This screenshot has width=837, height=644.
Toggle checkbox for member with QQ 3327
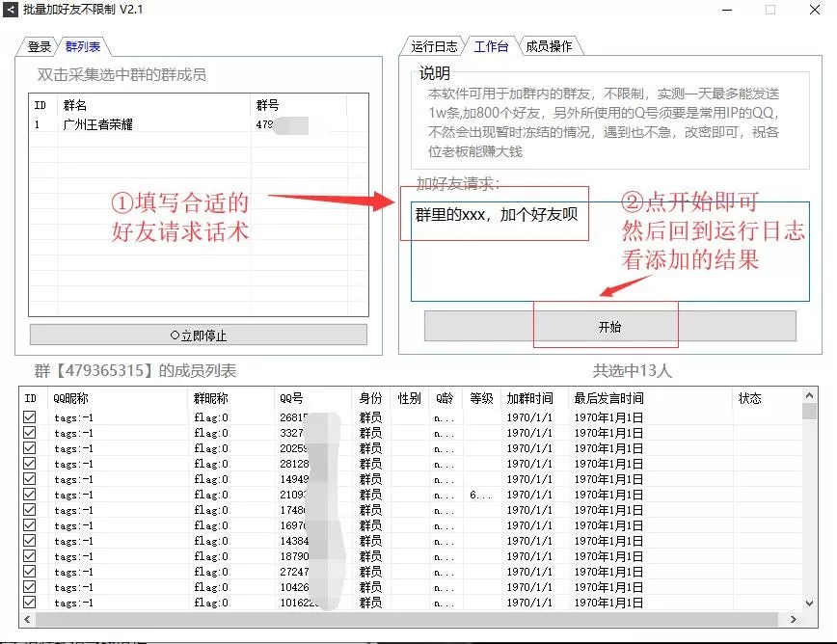(30, 433)
